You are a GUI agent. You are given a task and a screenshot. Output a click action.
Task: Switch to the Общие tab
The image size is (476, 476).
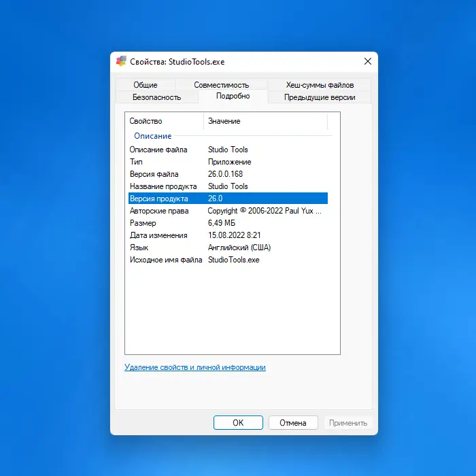coord(146,85)
